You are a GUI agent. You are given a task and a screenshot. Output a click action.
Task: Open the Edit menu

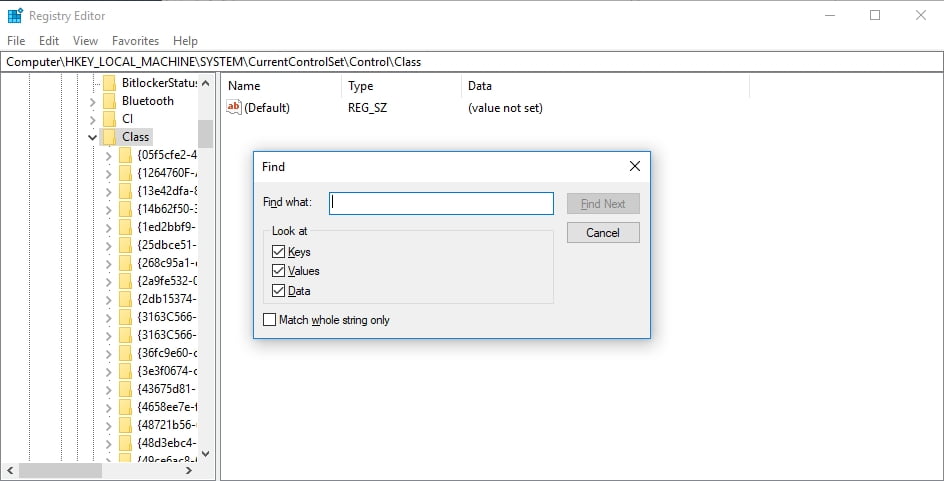coord(49,41)
